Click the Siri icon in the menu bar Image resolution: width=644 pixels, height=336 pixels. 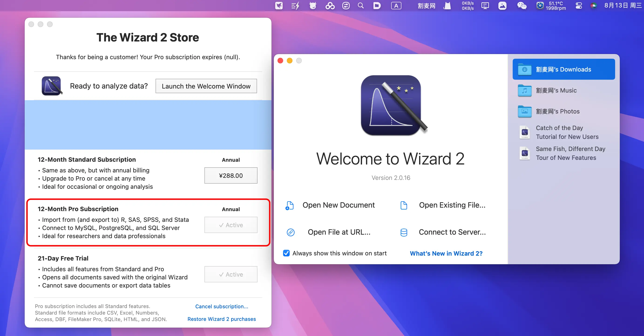click(x=594, y=6)
